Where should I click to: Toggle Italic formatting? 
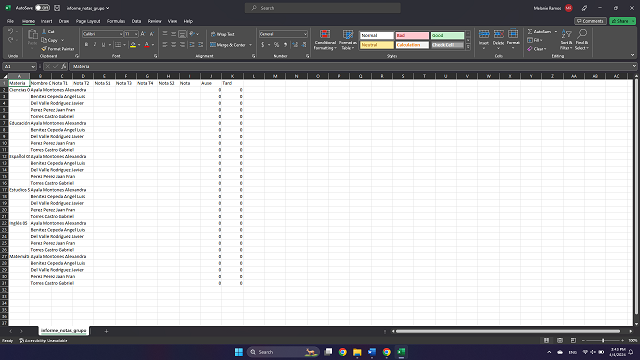(x=95, y=44)
